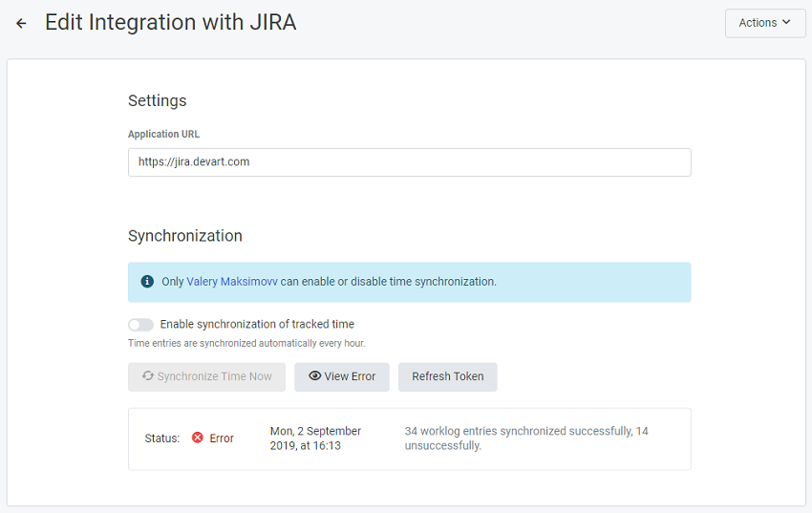Select the 'Error' status text
The width and height of the screenshot is (812, 513).
(x=222, y=438)
